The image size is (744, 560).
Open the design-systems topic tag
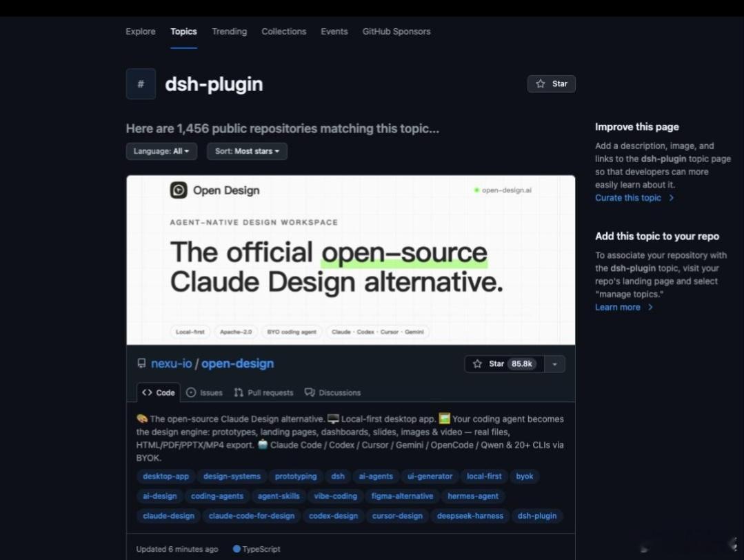(x=232, y=476)
